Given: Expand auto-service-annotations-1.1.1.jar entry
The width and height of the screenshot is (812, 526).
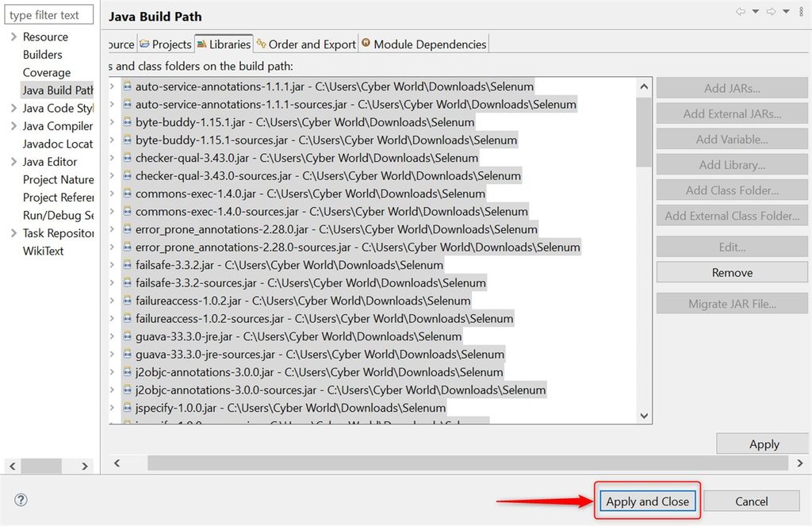Looking at the screenshot, I should pos(112,86).
